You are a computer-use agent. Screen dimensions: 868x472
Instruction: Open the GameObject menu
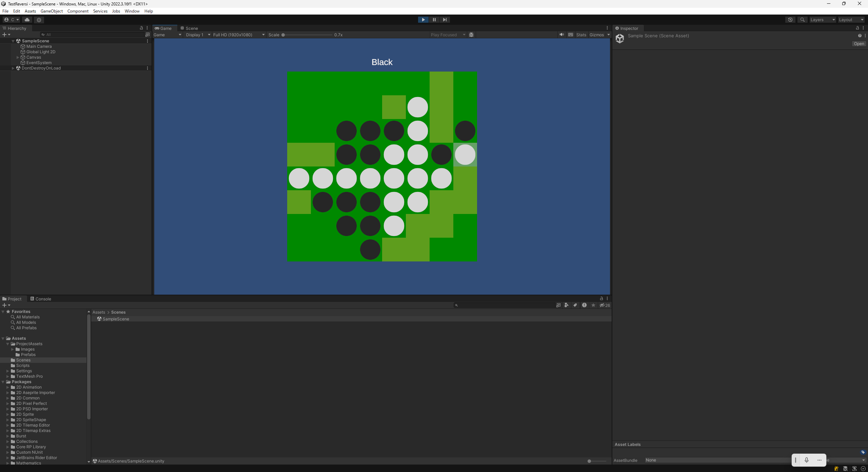coord(52,11)
